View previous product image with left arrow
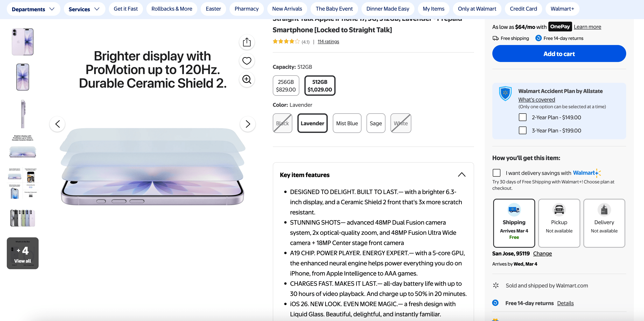Screen dimensions: 644x321 (57, 124)
